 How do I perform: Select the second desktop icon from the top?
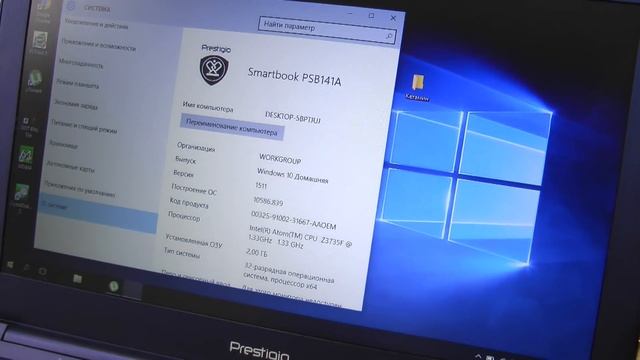click(40, 42)
